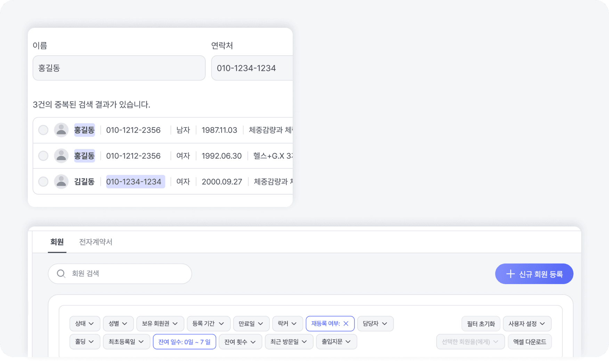The image size is (609, 364).
Task: Click avatar icon of 홍길동 1992.06.30 row
Action: (61, 156)
